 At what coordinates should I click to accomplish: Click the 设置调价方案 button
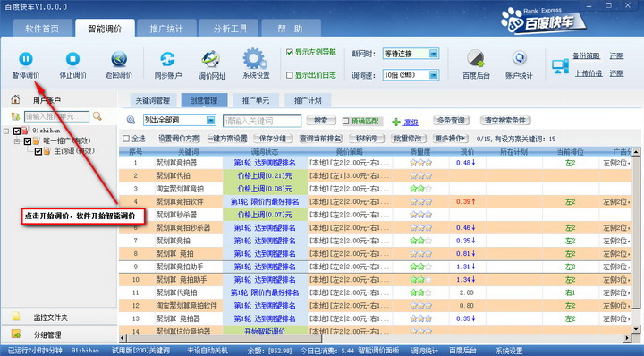(x=179, y=139)
